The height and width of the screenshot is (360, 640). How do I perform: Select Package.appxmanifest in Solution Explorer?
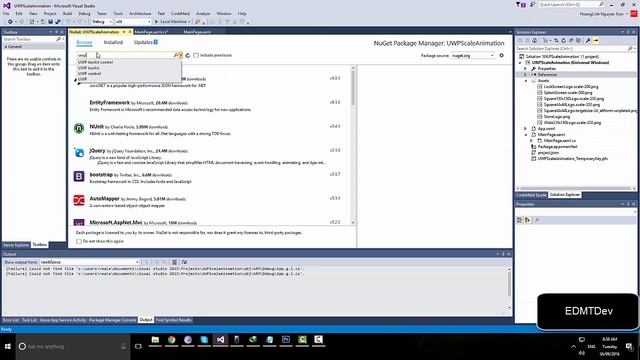coord(558,147)
